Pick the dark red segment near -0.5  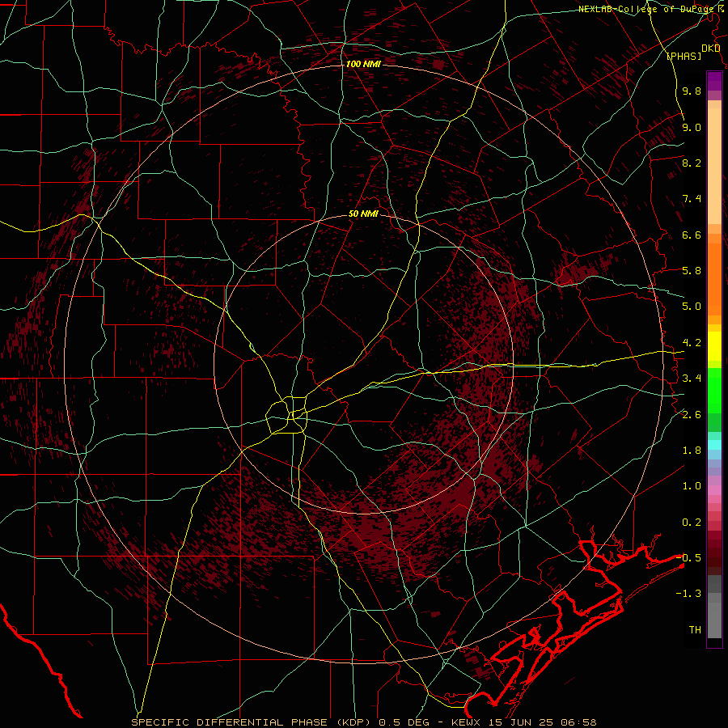(714, 557)
